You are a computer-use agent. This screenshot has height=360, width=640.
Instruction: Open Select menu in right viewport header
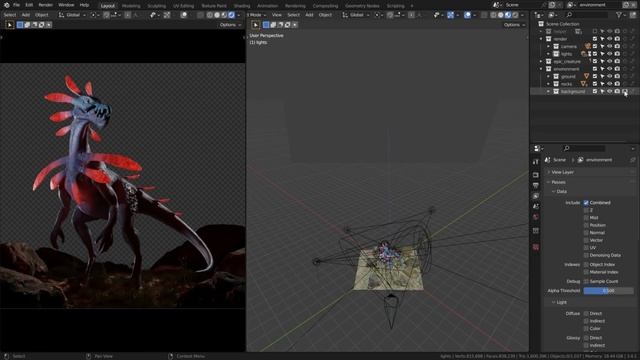pos(293,15)
